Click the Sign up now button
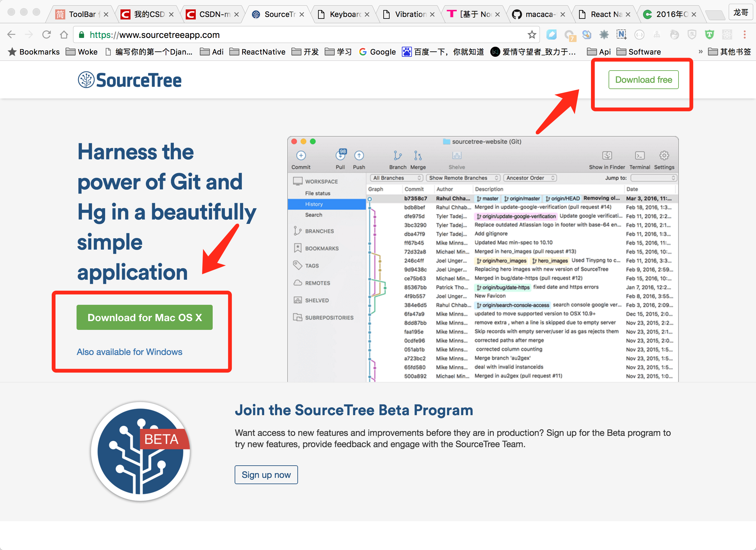Viewport: 756px width, 550px height. [266, 474]
